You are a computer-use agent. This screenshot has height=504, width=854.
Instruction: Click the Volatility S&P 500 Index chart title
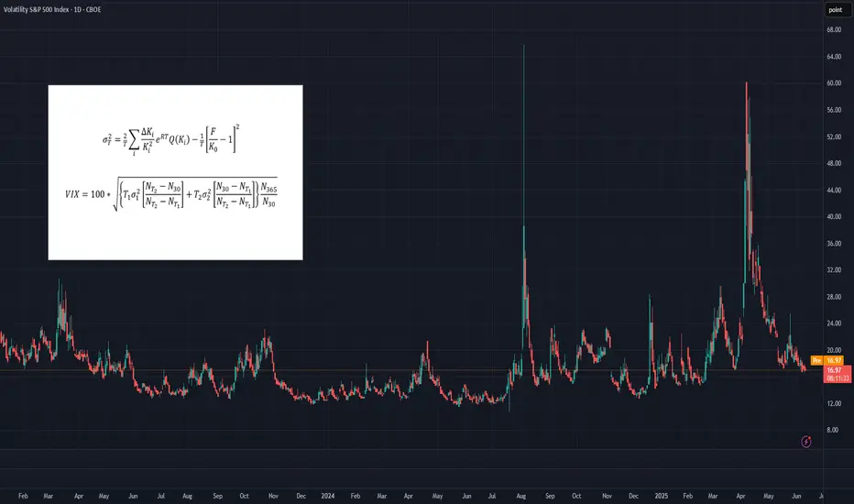(52, 10)
